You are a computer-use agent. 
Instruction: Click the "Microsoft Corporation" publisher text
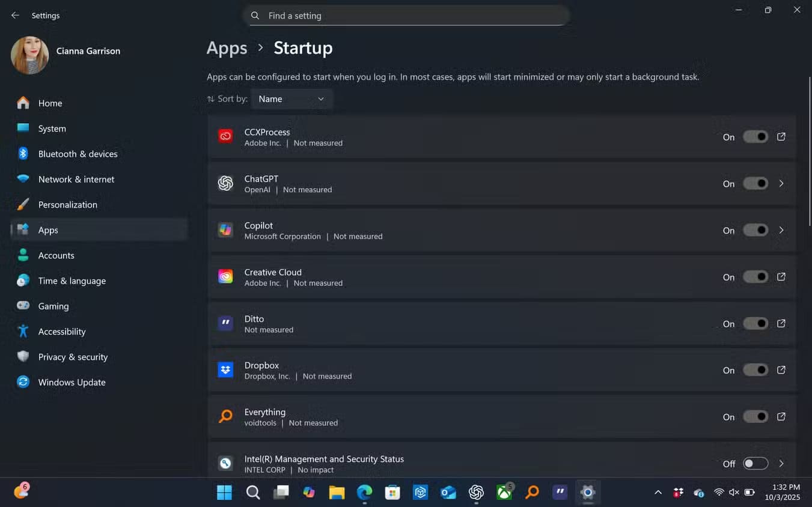pyautogui.click(x=282, y=237)
